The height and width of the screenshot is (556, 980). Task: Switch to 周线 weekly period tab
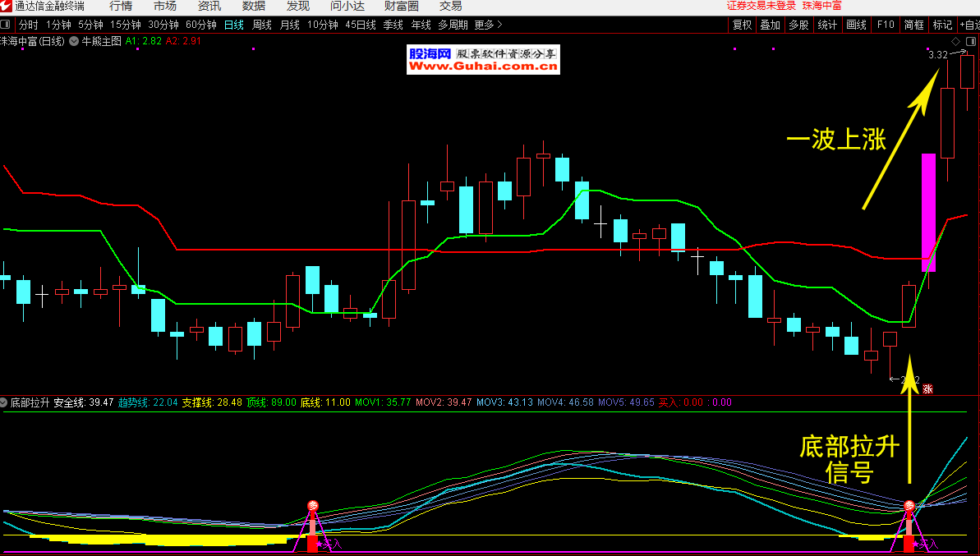(x=262, y=25)
